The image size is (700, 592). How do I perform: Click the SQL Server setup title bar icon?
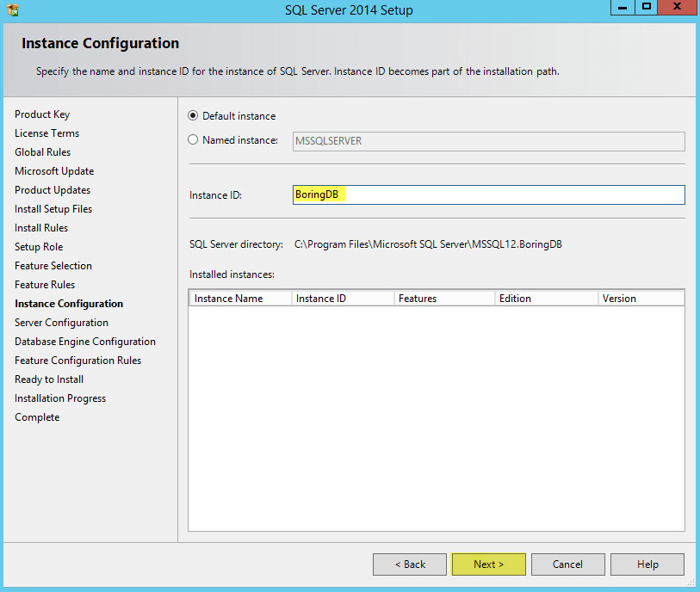(x=13, y=9)
